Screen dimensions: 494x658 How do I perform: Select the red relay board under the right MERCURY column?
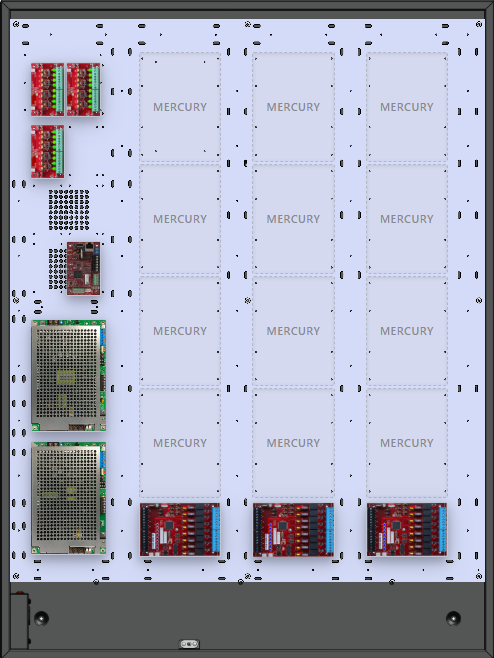(407, 530)
